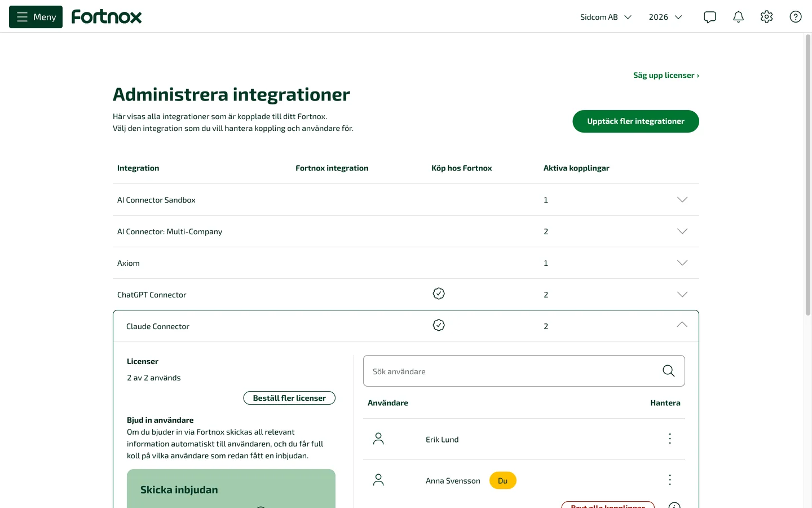
Task: Follow the Säg upp licenser link
Action: [666, 75]
